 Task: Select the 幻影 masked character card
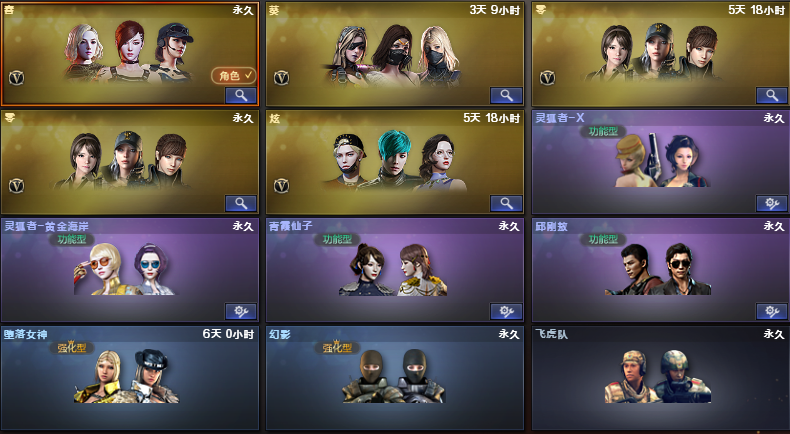[x=394, y=378]
